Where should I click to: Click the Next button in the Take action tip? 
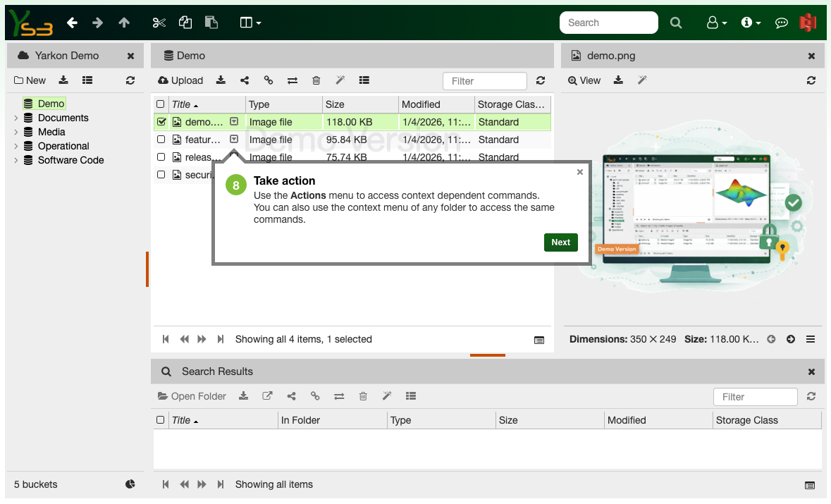tap(560, 242)
